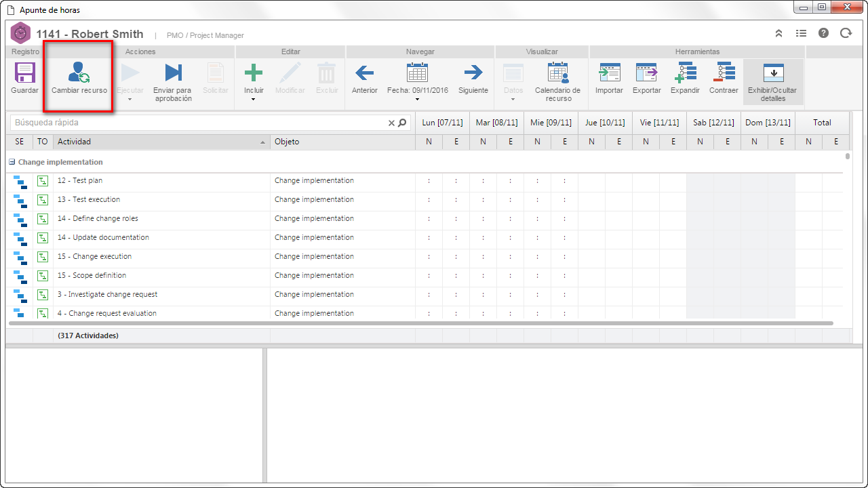Click status icon of 12 - Test plan

pyautogui.click(x=20, y=181)
